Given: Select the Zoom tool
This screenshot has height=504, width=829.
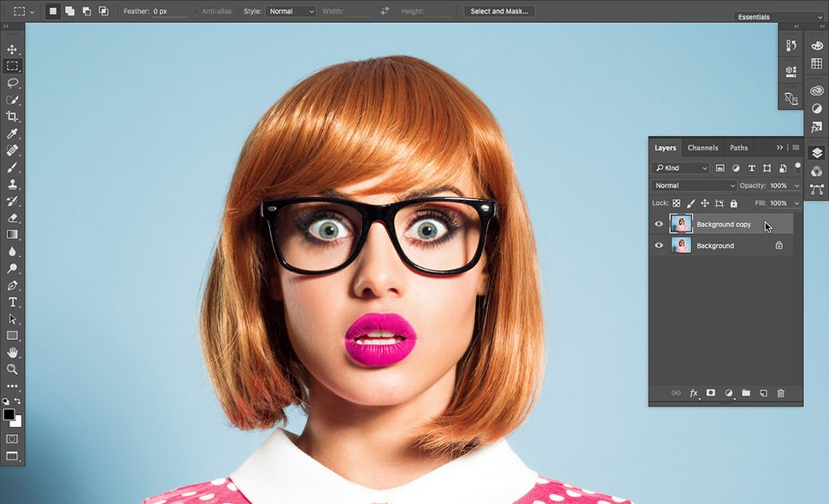Looking at the screenshot, I should pyautogui.click(x=12, y=369).
